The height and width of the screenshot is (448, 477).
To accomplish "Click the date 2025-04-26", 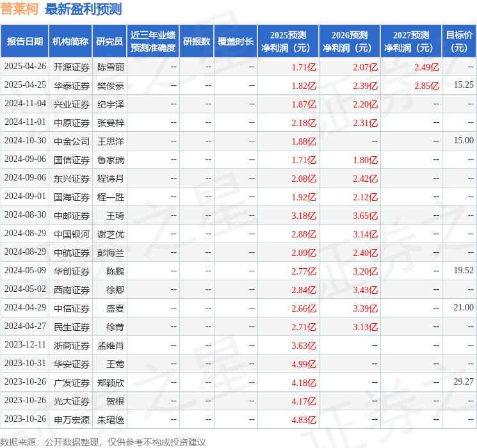I will coord(25,67).
